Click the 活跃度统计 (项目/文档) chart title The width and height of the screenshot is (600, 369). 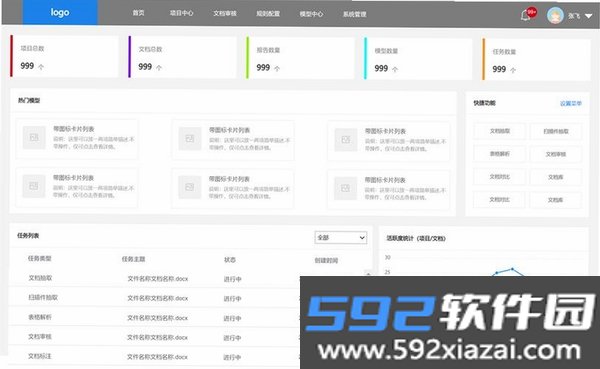tap(416, 238)
